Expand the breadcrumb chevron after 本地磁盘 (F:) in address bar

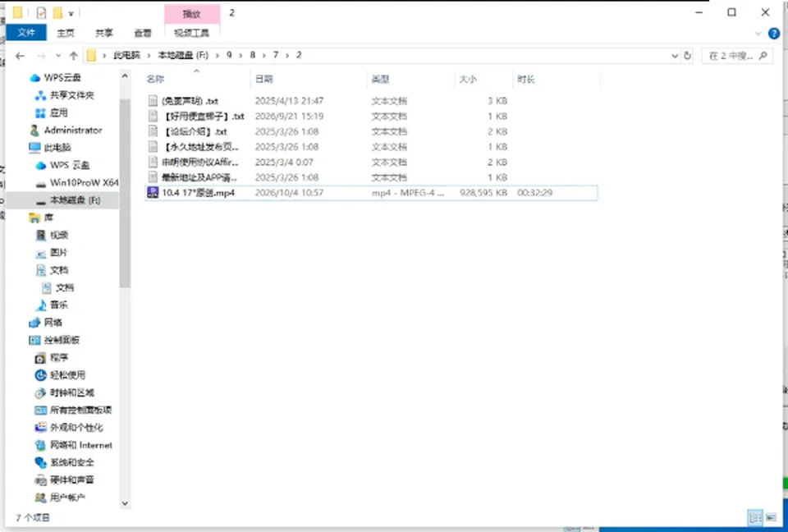click(x=218, y=55)
